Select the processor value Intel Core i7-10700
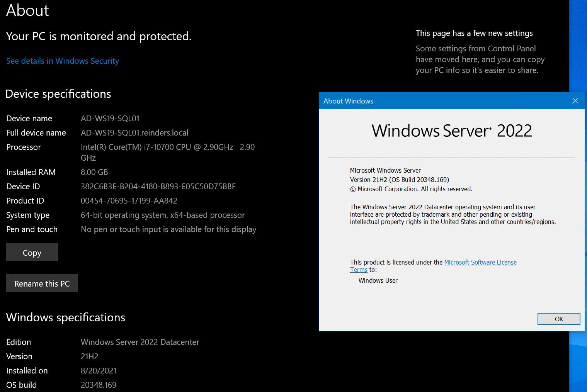The width and height of the screenshot is (587, 392). pos(168,152)
